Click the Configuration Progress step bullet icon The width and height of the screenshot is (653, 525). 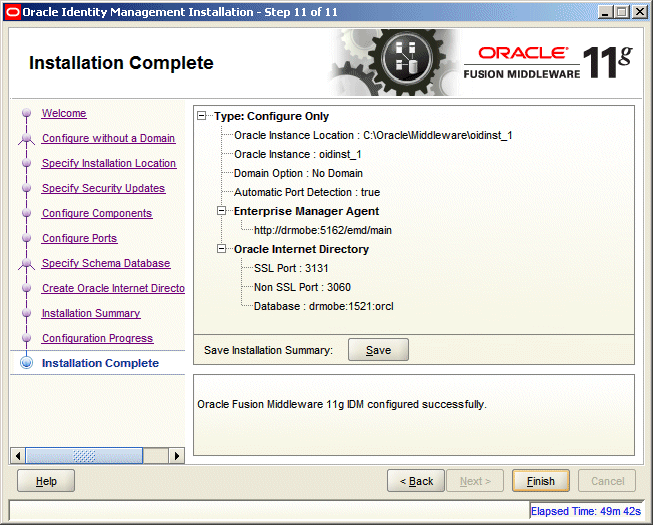27,338
